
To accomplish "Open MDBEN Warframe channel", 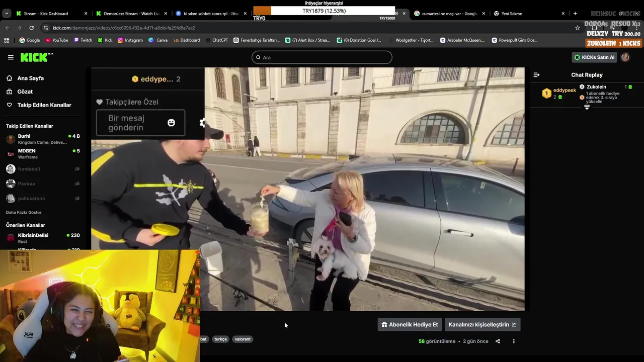I will point(43,154).
